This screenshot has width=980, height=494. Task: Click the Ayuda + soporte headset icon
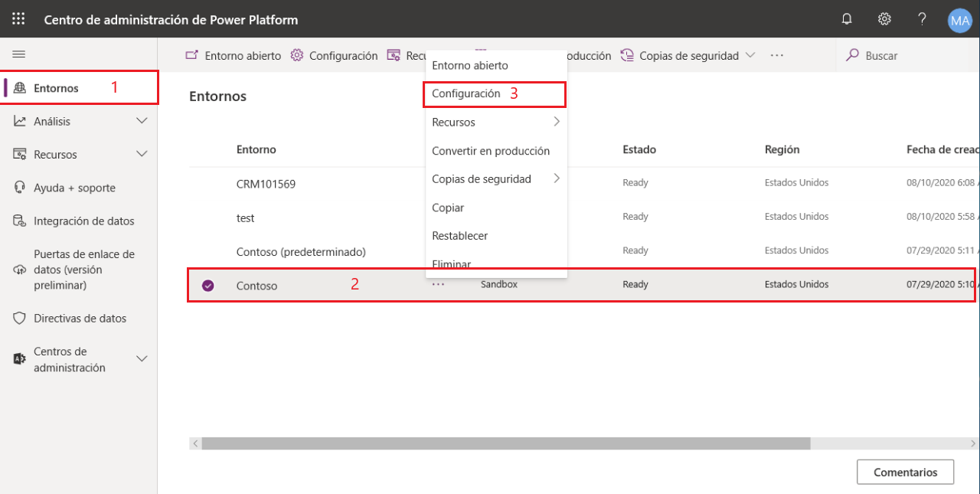click(20, 188)
